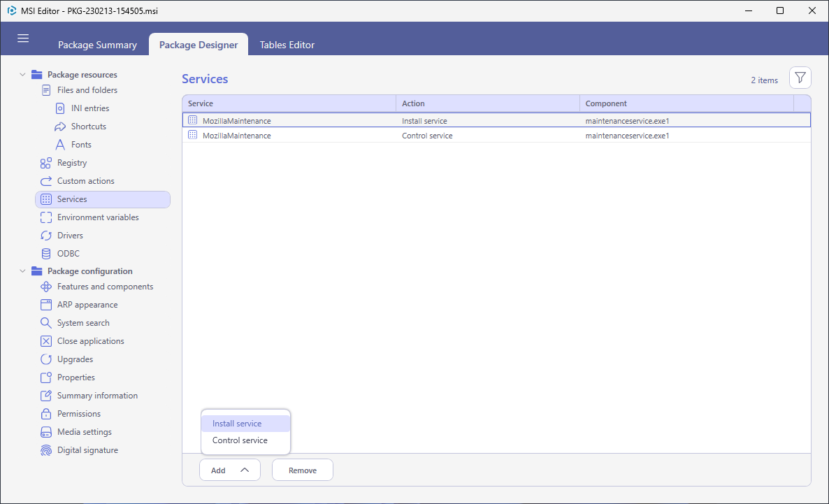Viewport: 829px width, 504px height.
Task: Collapse the Package configuration tree node
Action: (22, 271)
